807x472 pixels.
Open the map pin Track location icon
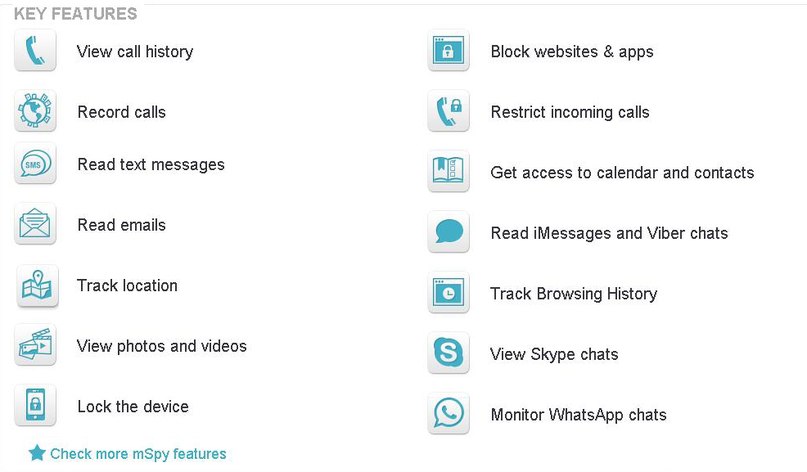[x=37, y=286]
